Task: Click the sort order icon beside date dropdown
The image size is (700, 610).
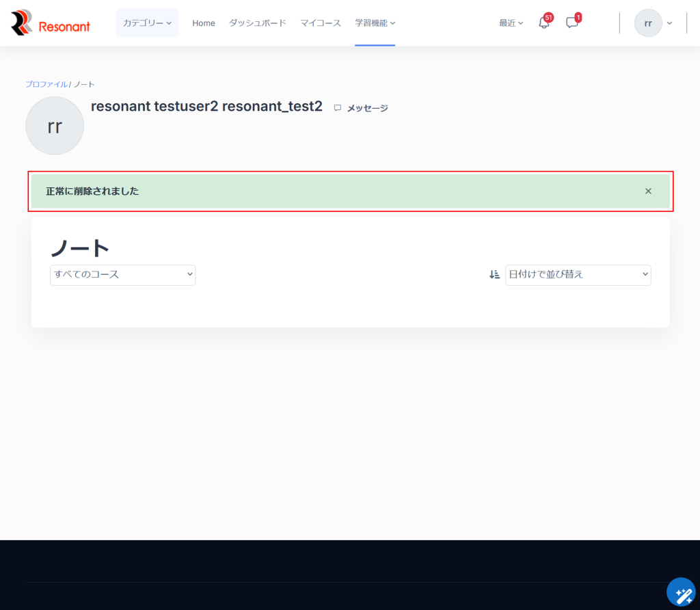Action: (x=494, y=275)
